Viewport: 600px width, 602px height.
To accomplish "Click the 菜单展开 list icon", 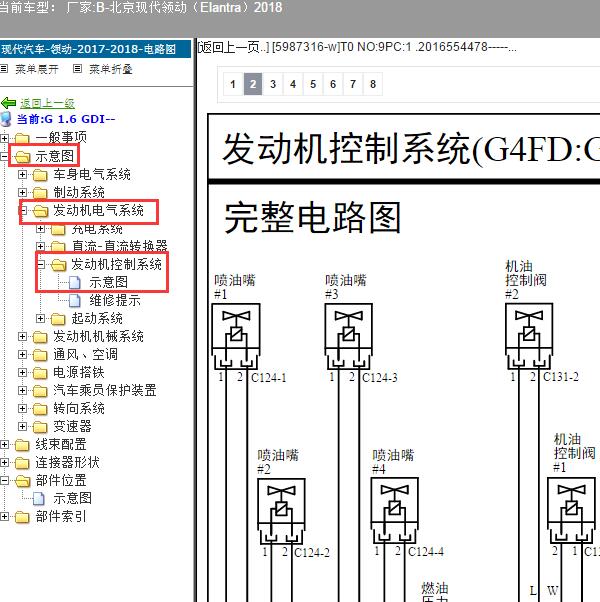I will [x=4, y=69].
